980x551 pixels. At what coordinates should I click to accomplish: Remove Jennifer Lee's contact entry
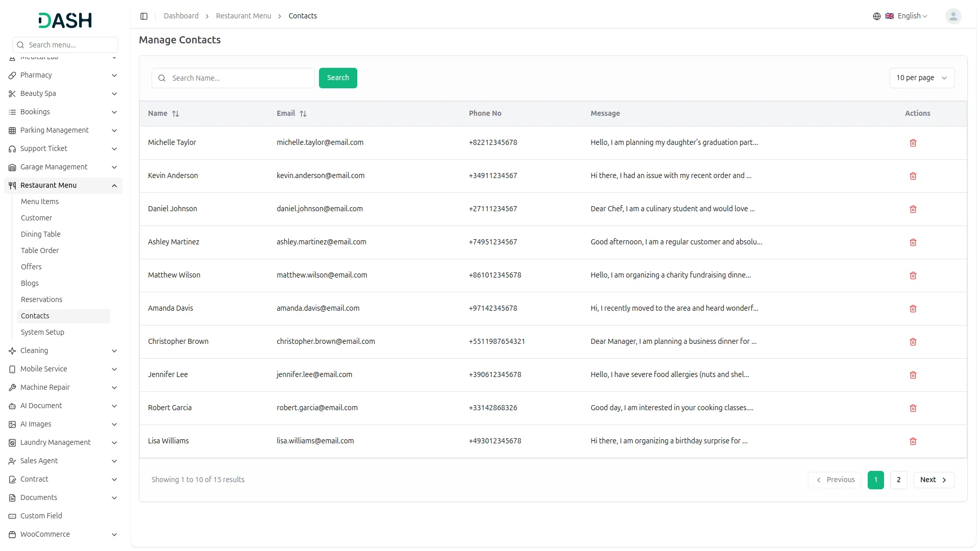click(913, 375)
